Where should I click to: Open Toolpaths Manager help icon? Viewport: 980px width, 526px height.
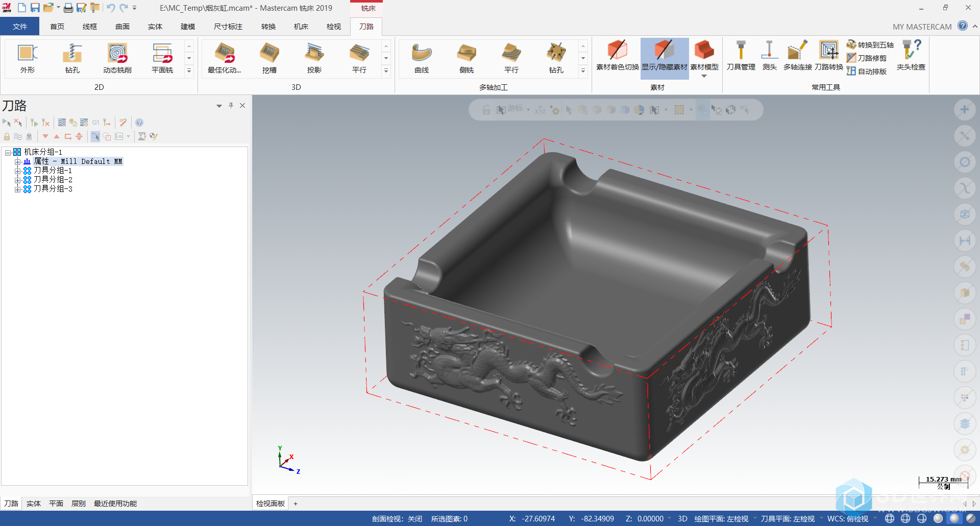[x=139, y=123]
